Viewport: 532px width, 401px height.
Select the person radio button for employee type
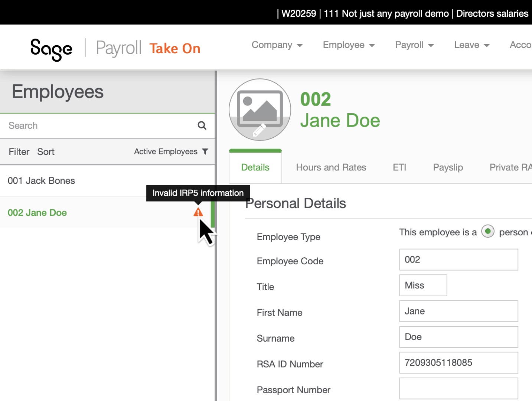pos(488,231)
